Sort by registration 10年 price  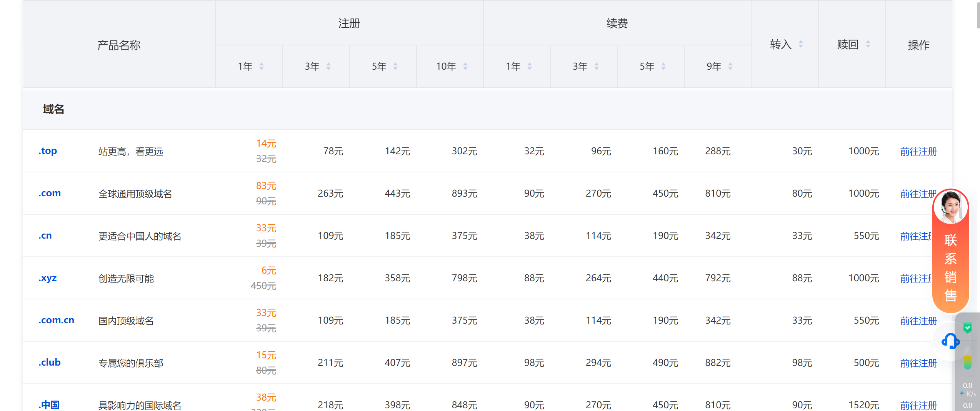[465, 66]
